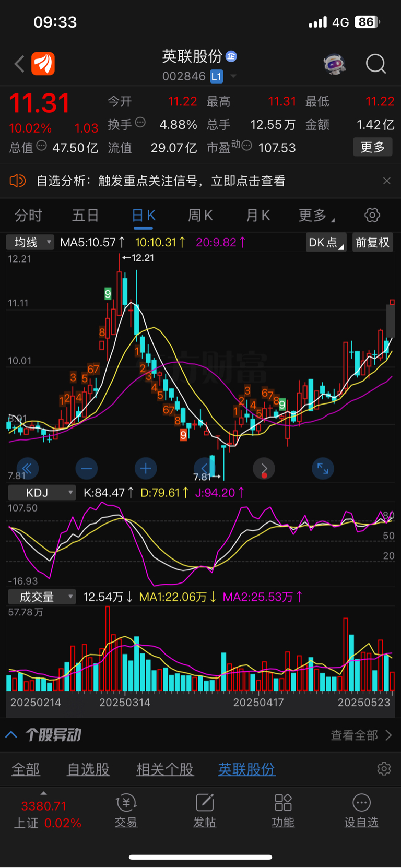
Task: Tap the 更多 quote details button
Action: click(x=373, y=147)
